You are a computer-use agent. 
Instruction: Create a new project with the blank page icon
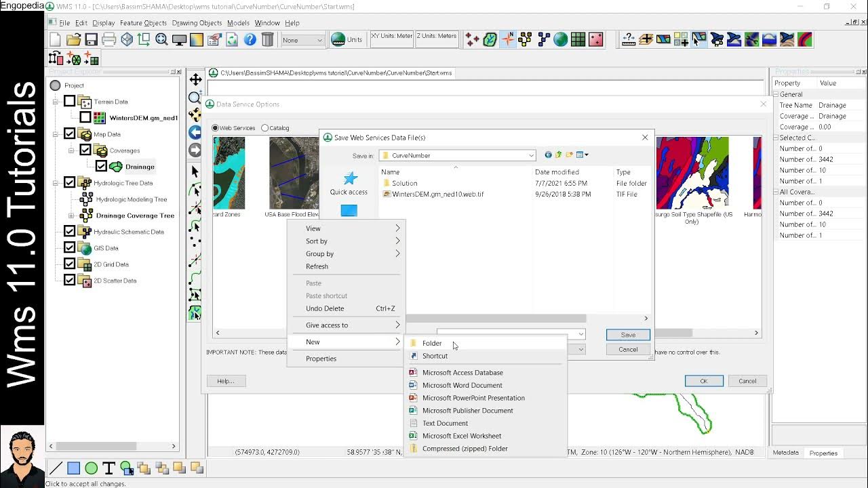point(56,40)
